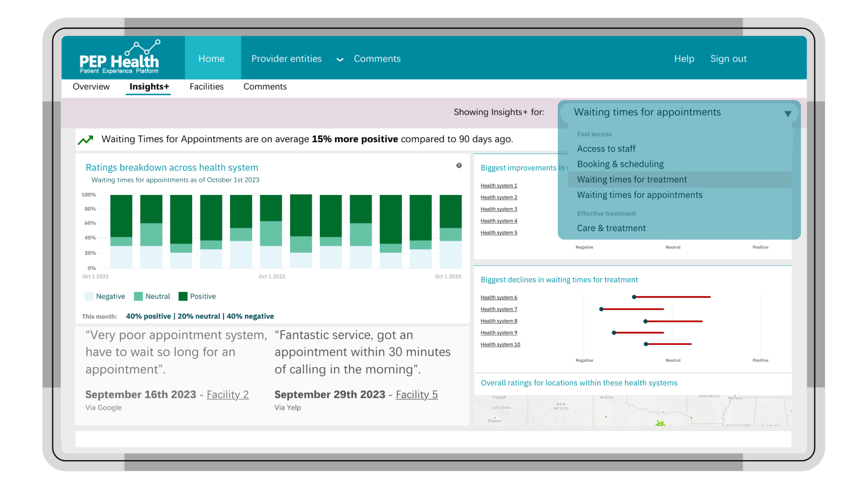Pick Care & treatment in dropdown list
The height and width of the screenshot is (488, 868).
[611, 228]
